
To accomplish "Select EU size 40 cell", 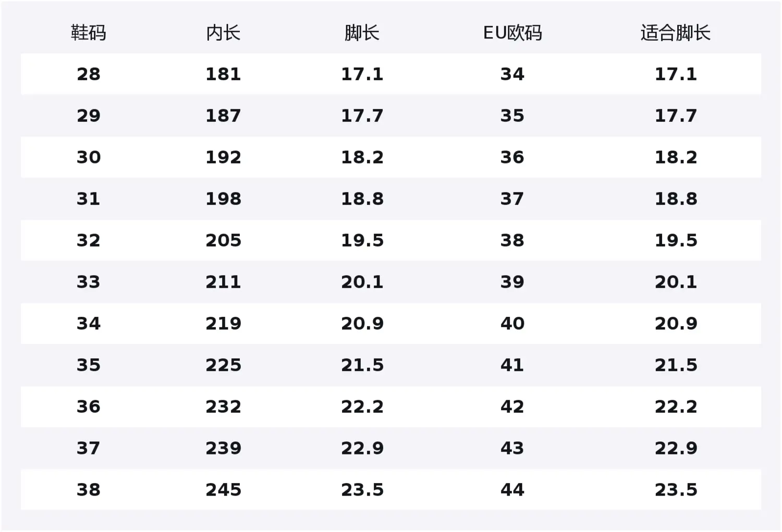I will pyautogui.click(x=512, y=324).
